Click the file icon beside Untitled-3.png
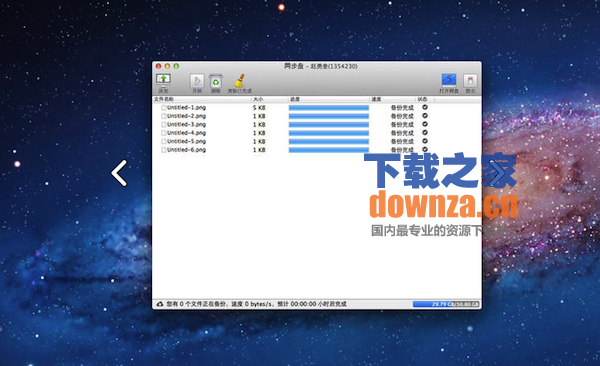Image resolution: width=600 pixels, height=366 pixels. click(x=163, y=124)
